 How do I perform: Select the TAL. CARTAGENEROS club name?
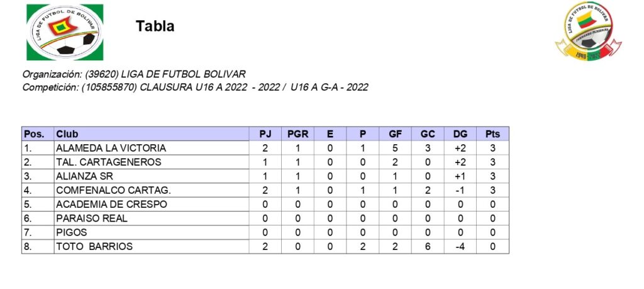click(108, 162)
